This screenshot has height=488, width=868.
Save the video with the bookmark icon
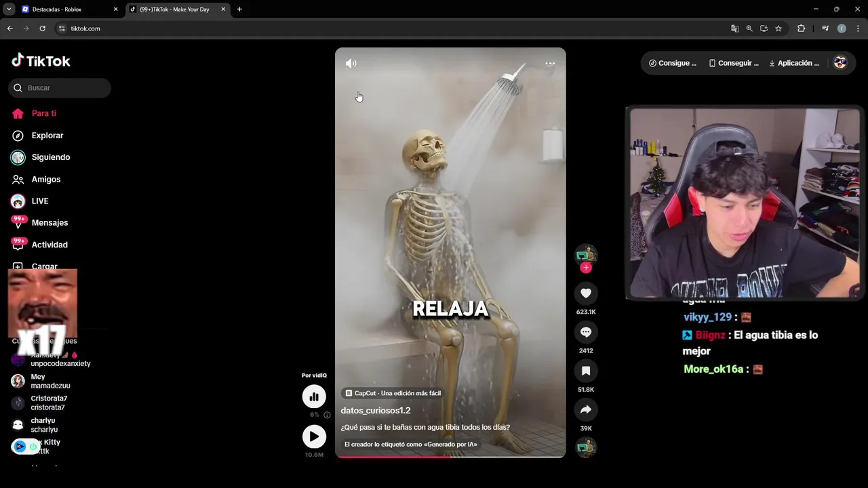(586, 371)
